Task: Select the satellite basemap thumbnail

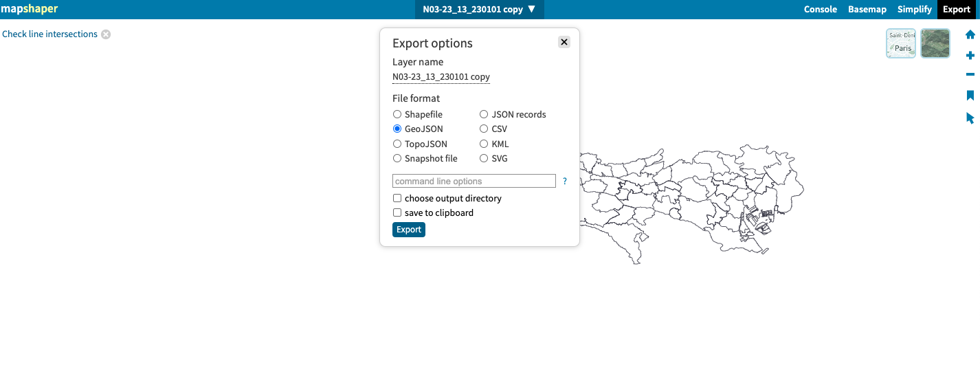Action: point(935,43)
